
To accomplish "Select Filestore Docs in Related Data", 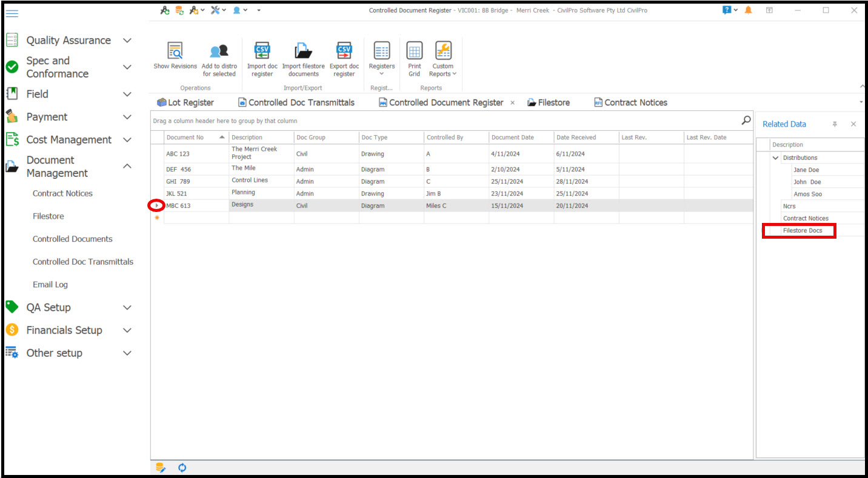I will (x=803, y=231).
